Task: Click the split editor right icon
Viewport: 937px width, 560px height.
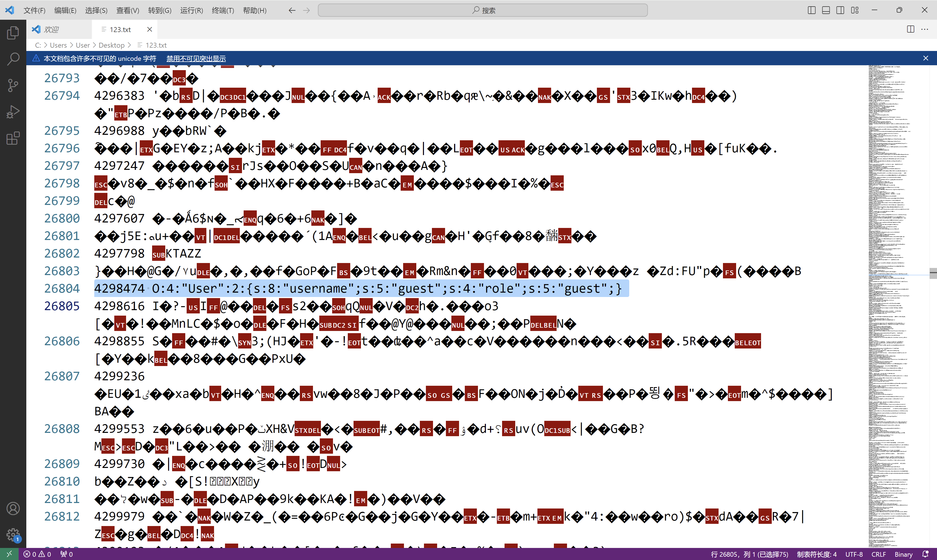Action: [910, 29]
